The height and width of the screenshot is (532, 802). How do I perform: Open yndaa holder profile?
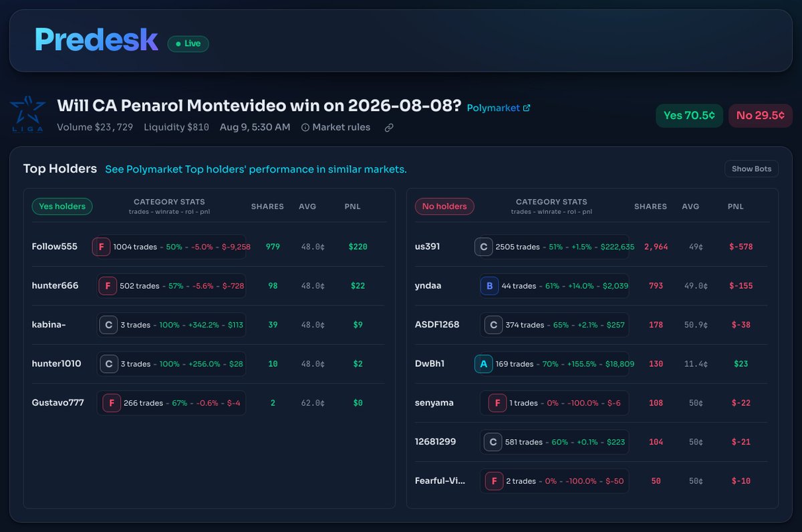click(428, 285)
